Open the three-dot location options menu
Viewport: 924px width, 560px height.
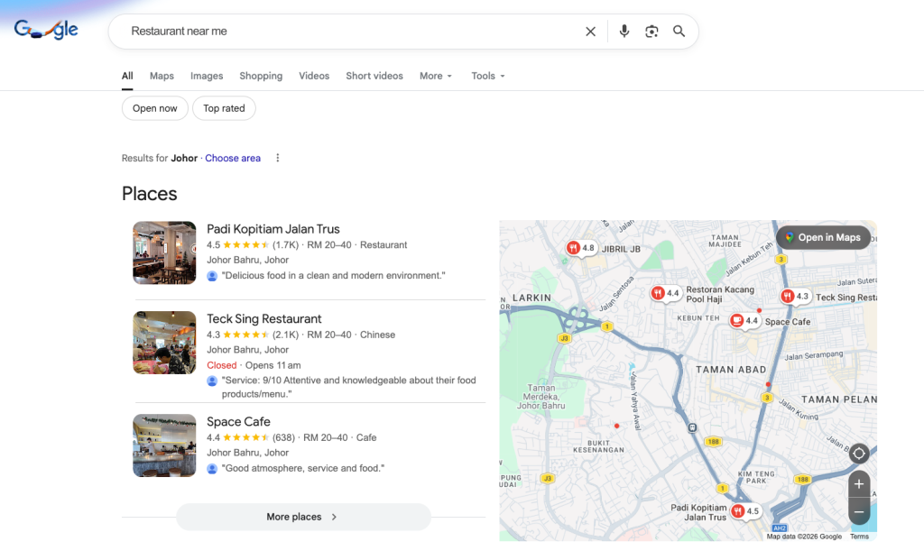click(278, 158)
